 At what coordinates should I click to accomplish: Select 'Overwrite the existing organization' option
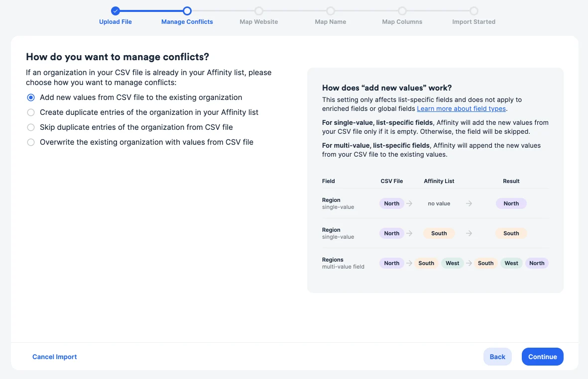point(31,142)
